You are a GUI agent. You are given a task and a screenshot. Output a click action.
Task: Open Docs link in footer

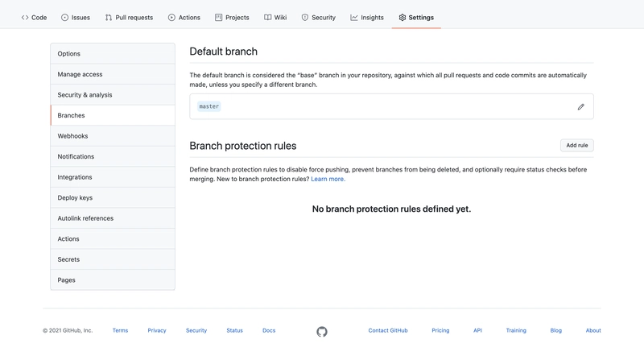click(x=269, y=330)
